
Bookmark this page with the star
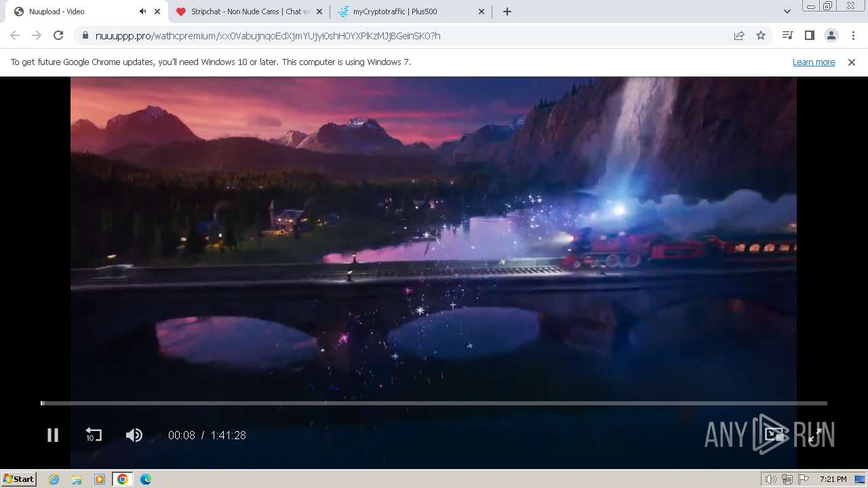click(761, 35)
